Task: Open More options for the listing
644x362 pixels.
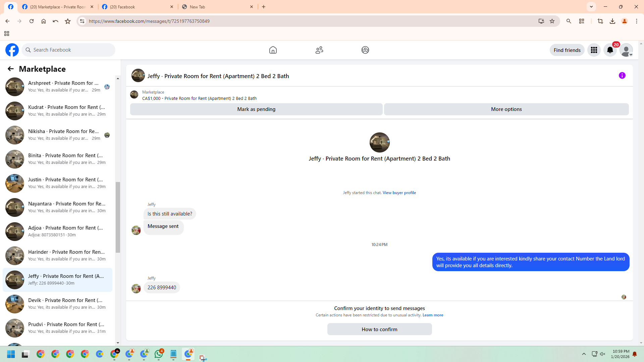Action: point(506,109)
